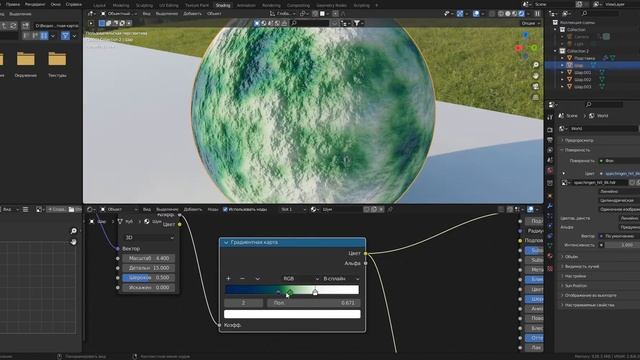Select Шар.001 object in outliner
Image resolution: width=640 pixels, height=360 pixels.
(583, 72)
